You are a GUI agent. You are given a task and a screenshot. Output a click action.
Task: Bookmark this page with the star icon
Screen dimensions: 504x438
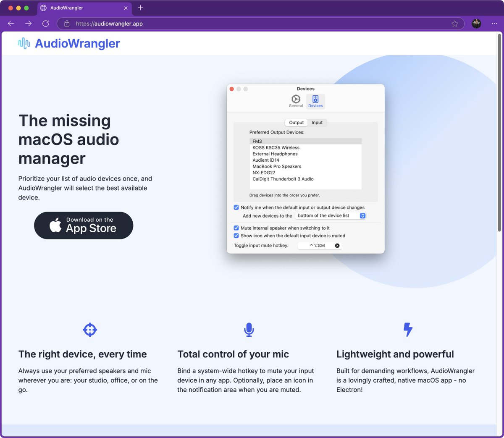pyautogui.click(x=454, y=24)
